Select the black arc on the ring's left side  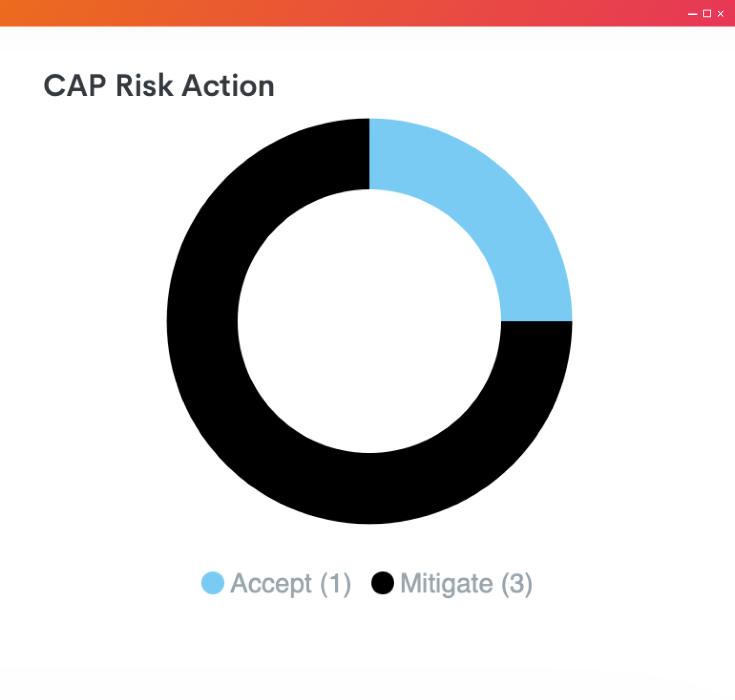point(202,321)
